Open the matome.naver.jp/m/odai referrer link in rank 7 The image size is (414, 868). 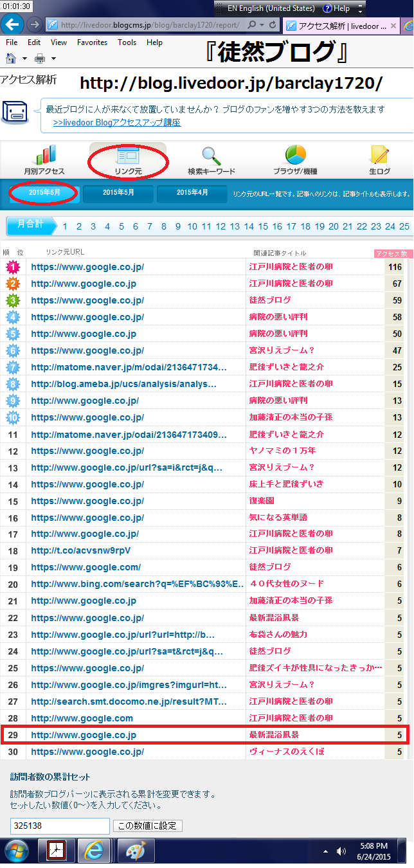point(129,367)
